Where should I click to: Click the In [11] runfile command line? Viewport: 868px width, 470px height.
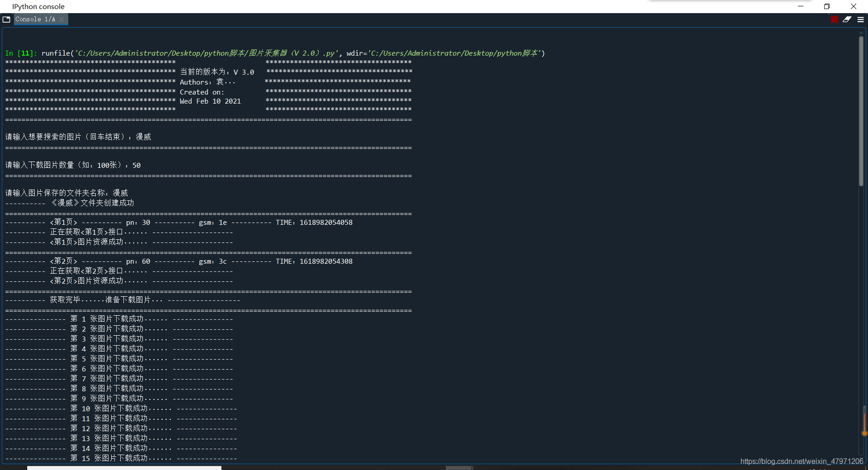tap(275, 53)
